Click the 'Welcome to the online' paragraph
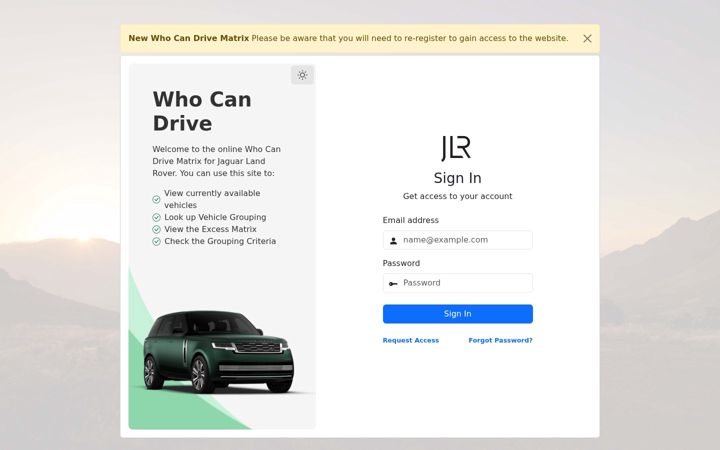The width and height of the screenshot is (720, 450). tap(216, 161)
